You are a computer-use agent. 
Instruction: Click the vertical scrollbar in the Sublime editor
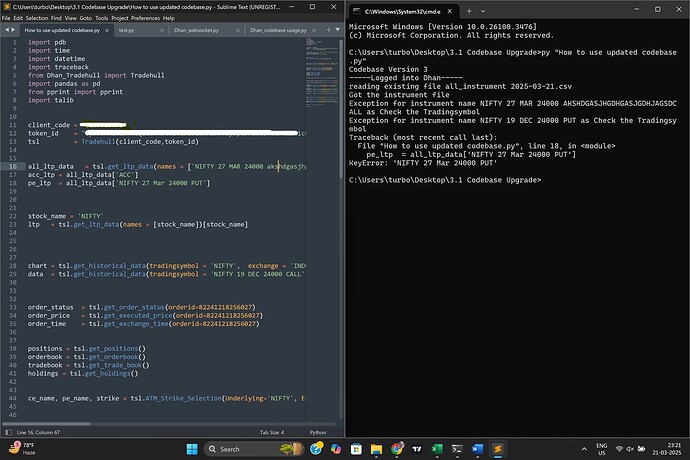(341, 108)
